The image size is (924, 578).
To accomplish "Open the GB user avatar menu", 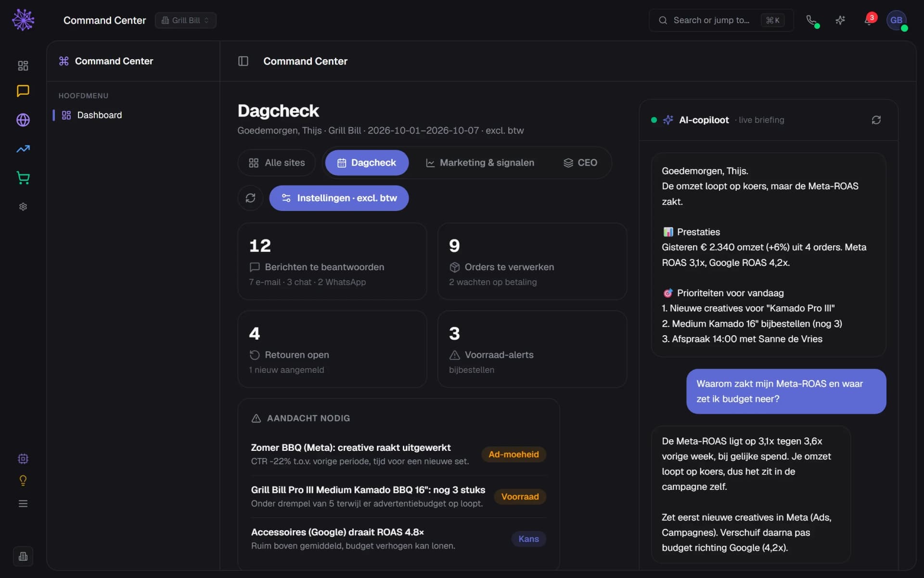I will (x=896, y=20).
